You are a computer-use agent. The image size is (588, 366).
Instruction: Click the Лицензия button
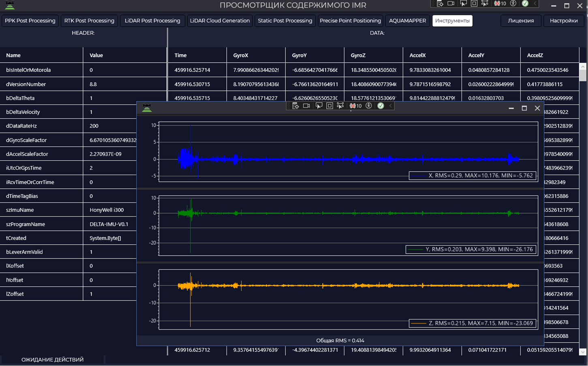pyautogui.click(x=521, y=21)
